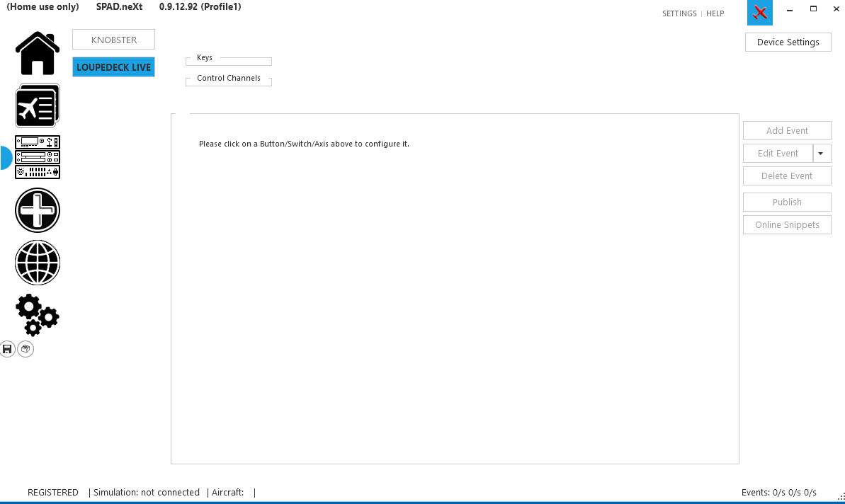Select the devices rack icon
The height and width of the screenshot is (504, 845).
point(38,157)
